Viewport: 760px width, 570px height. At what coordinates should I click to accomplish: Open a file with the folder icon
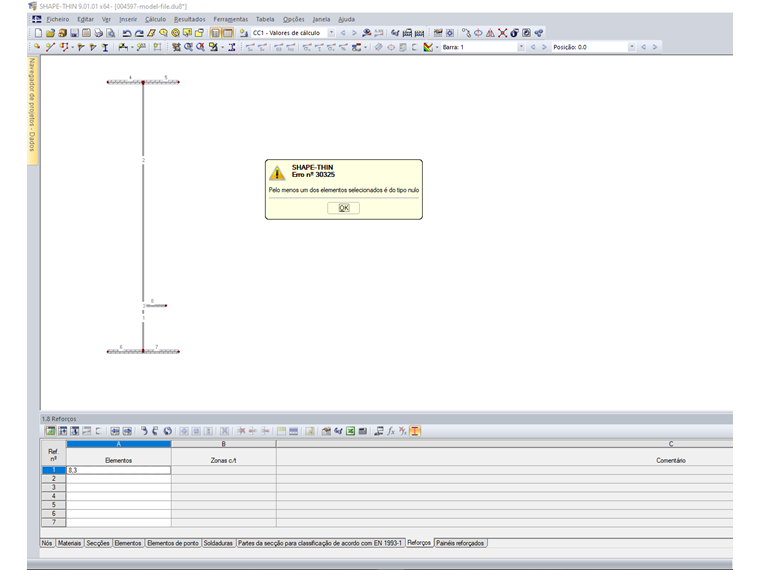coord(50,33)
